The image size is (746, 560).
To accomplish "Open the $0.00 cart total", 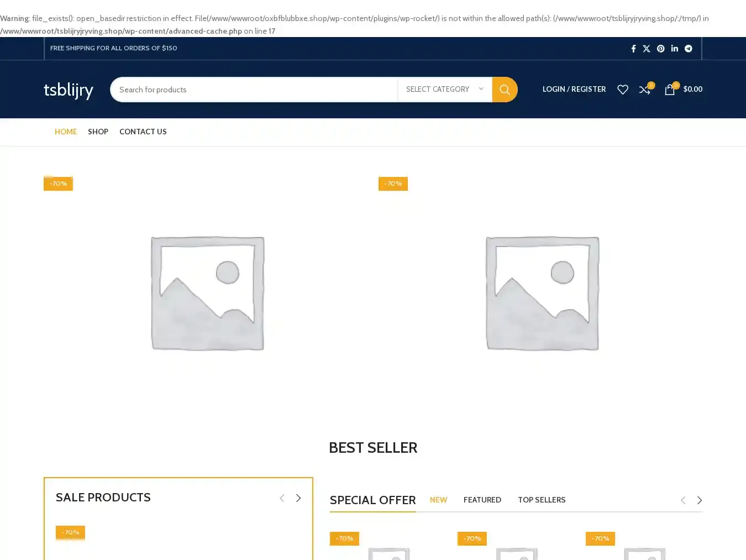I will (693, 89).
